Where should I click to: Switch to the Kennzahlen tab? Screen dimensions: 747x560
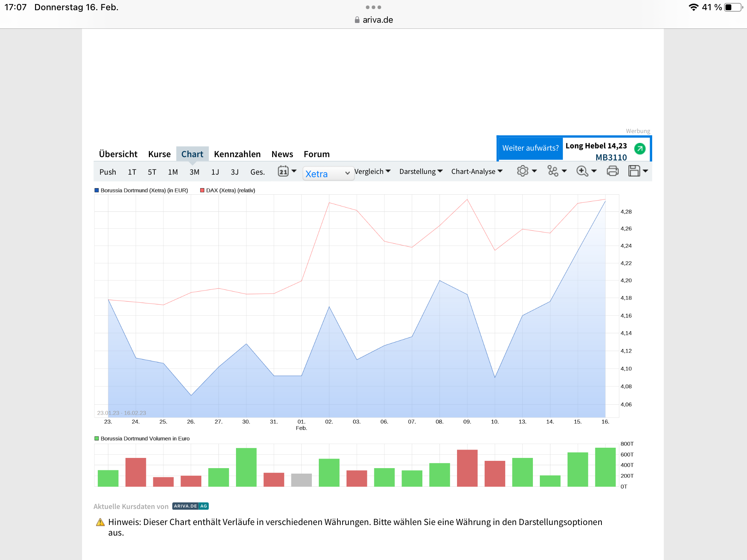[x=237, y=154]
